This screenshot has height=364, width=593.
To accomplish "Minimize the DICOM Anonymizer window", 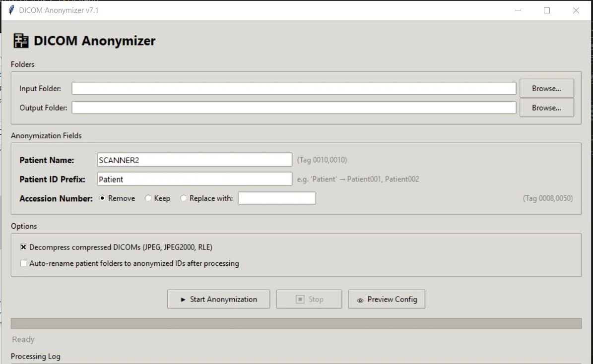I will click(518, 10).
